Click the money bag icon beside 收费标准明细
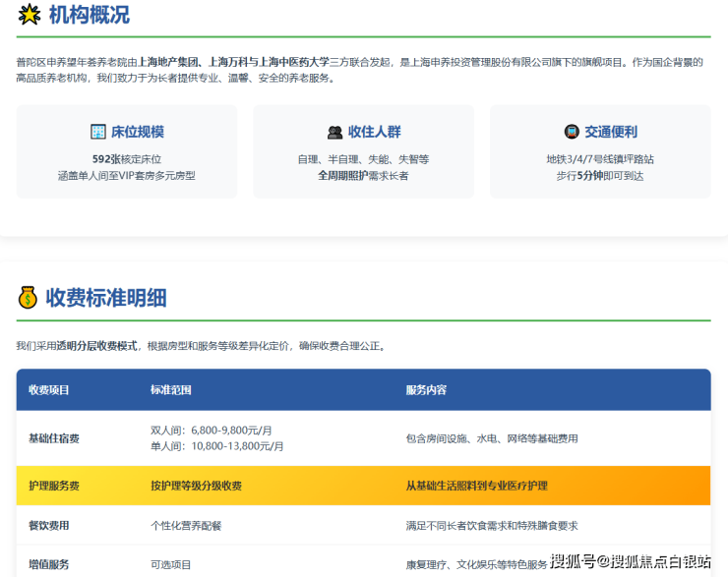728x577 pixels. pyautogui.click(x=28, y=297)
